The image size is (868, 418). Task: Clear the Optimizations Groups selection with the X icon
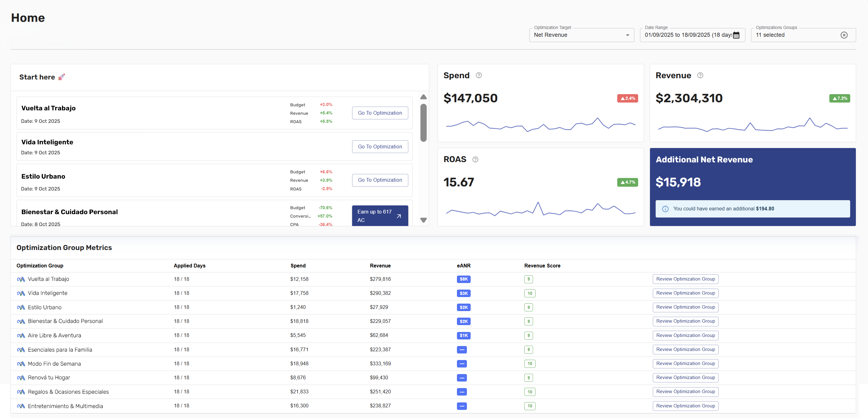click(x=844, y=35)
